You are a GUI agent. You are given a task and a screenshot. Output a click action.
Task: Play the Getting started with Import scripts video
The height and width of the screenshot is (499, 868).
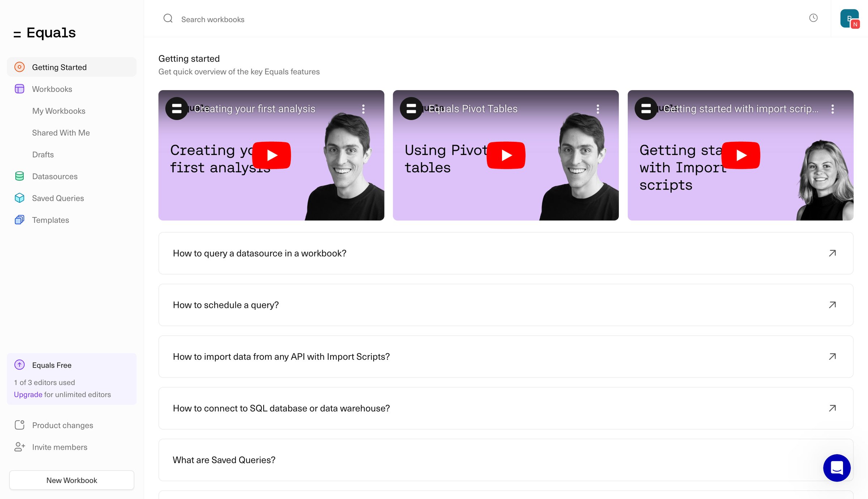point(741,155)
